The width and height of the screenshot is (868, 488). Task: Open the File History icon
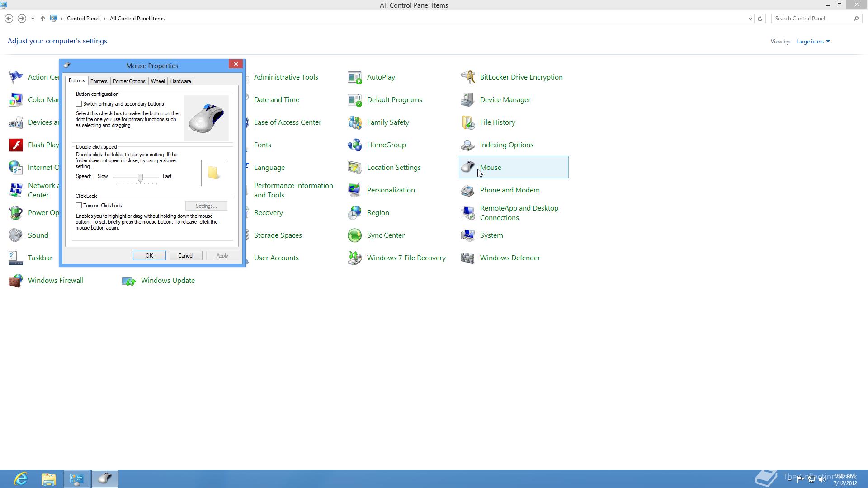pos(467,122)
